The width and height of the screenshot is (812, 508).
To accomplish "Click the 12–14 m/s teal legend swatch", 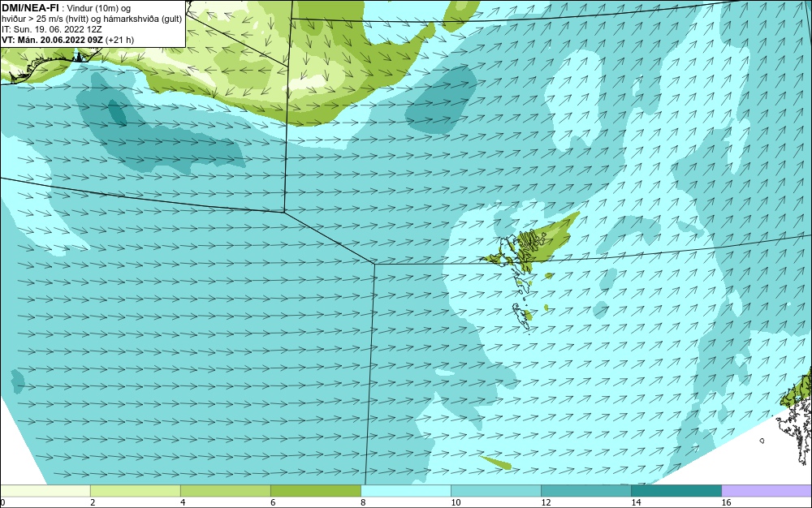I will (586, 490).
